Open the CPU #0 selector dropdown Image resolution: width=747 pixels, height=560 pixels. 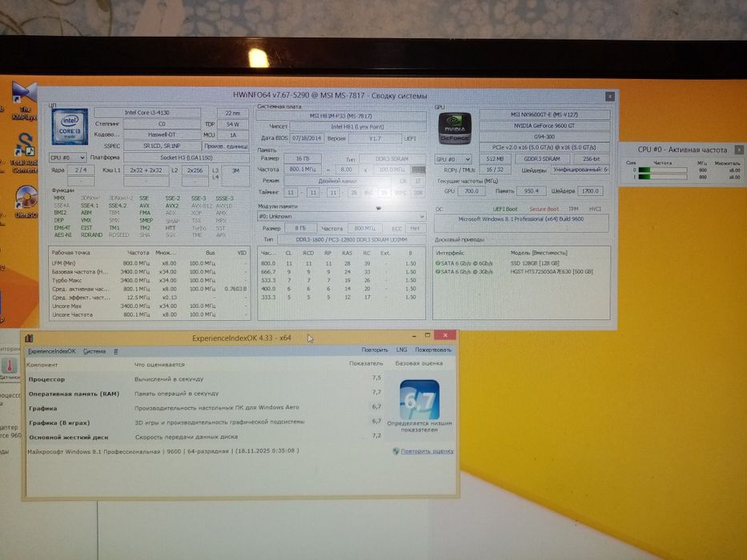[67, 158]
